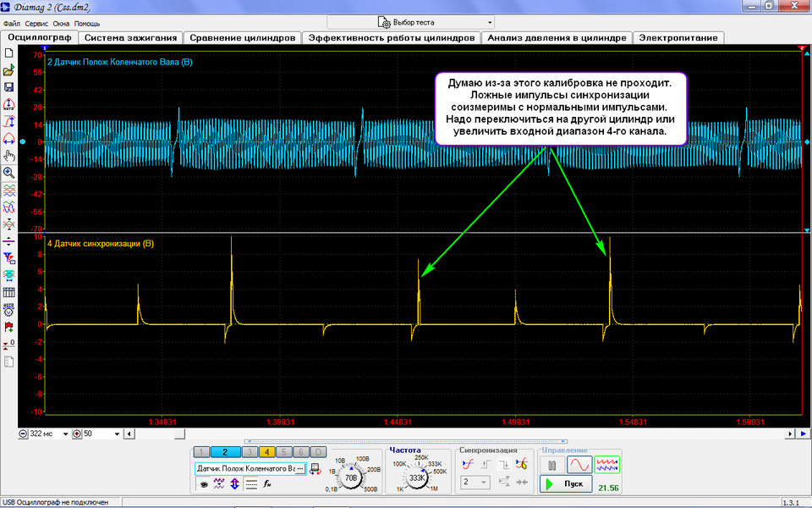The image size is (812, 508).
Task: Open file using the folder icon
Action: tap(8, 70)
